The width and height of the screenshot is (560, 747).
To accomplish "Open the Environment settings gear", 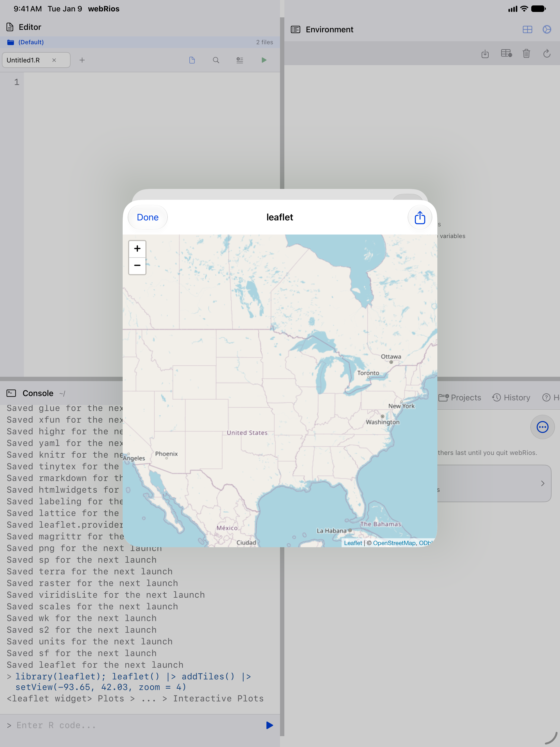I will point(547,29).
